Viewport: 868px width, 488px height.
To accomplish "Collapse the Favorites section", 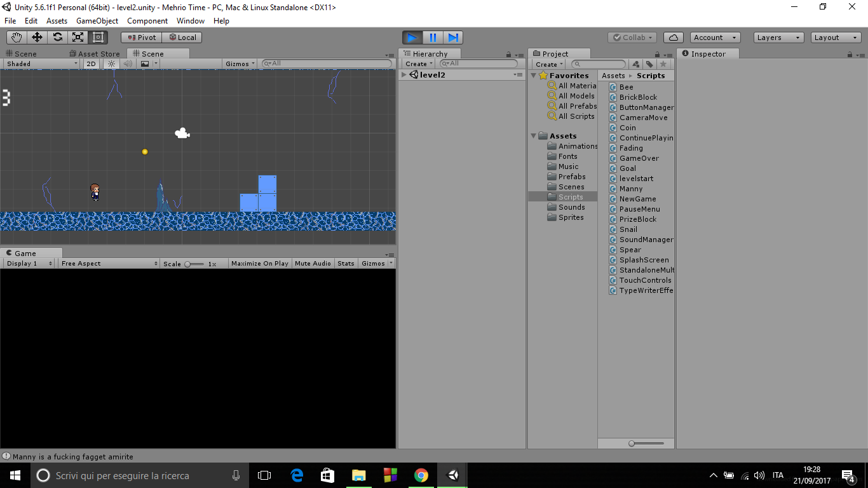I will (x=534, y=76).
